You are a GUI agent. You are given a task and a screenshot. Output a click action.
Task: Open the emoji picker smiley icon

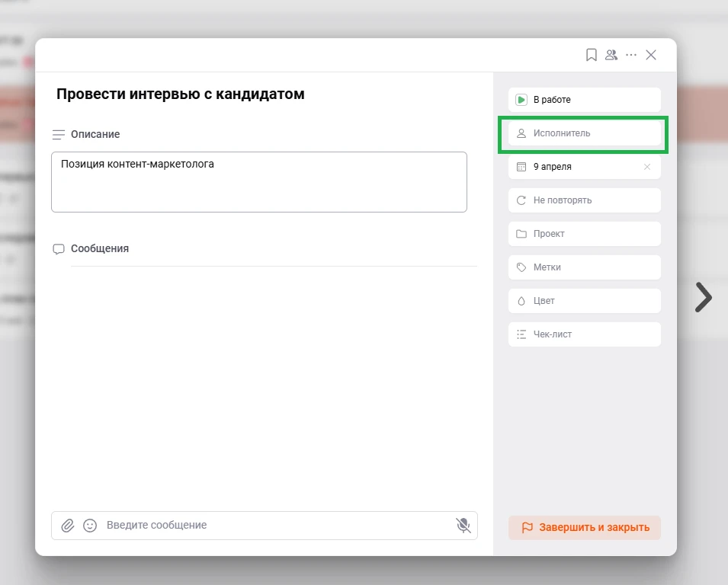coord(90,525)
